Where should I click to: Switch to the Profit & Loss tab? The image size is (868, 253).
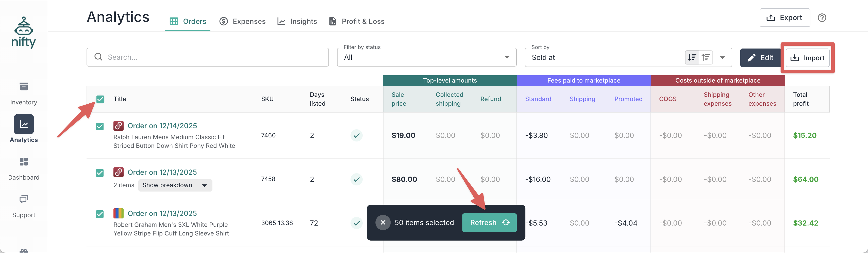[x=357, y=21]
